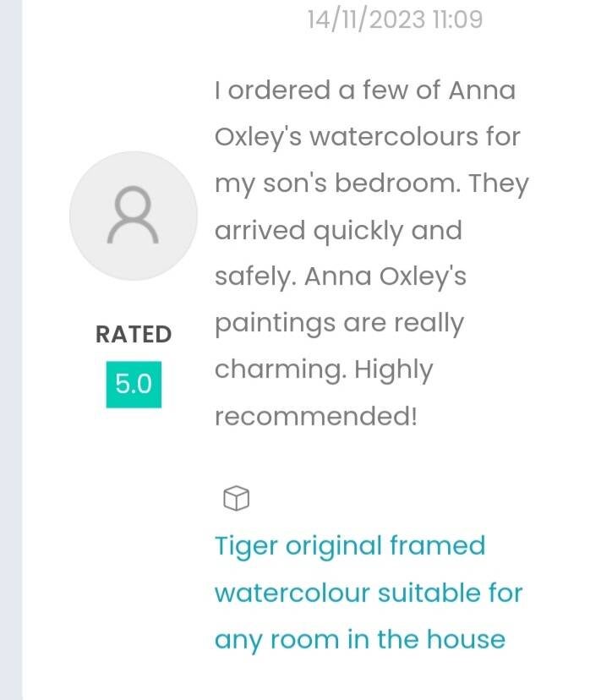Click the review date 14/11/2023
Screen dimensions: 590x700
pos(366,19)
